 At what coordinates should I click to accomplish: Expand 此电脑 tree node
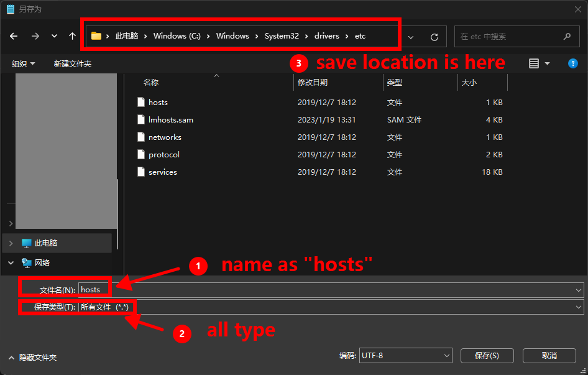[x=11, y=243]
